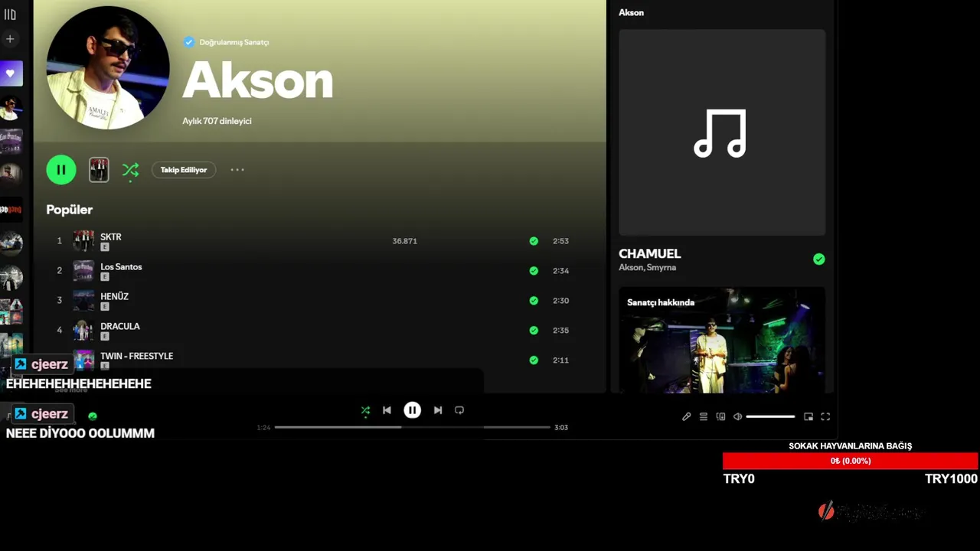980x551 pixels.
Task: Open the queue icon
Action: (x=704, y=417)
